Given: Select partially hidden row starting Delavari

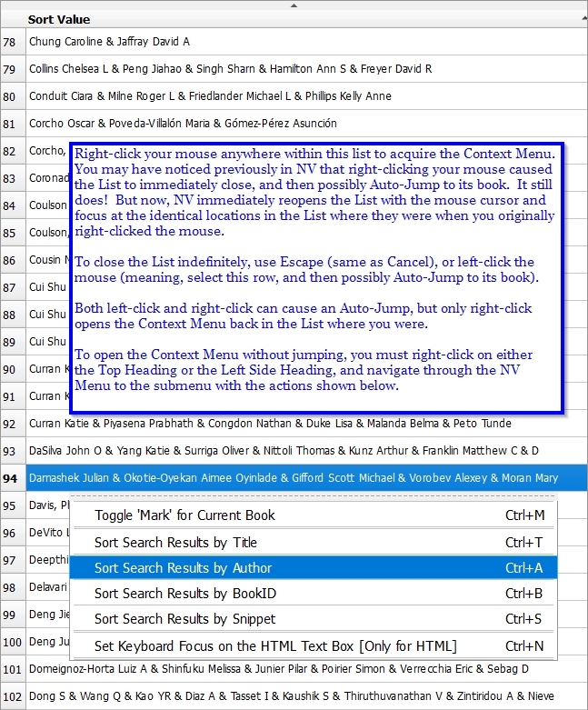Looking at the screenshot, I should [48, 587].
